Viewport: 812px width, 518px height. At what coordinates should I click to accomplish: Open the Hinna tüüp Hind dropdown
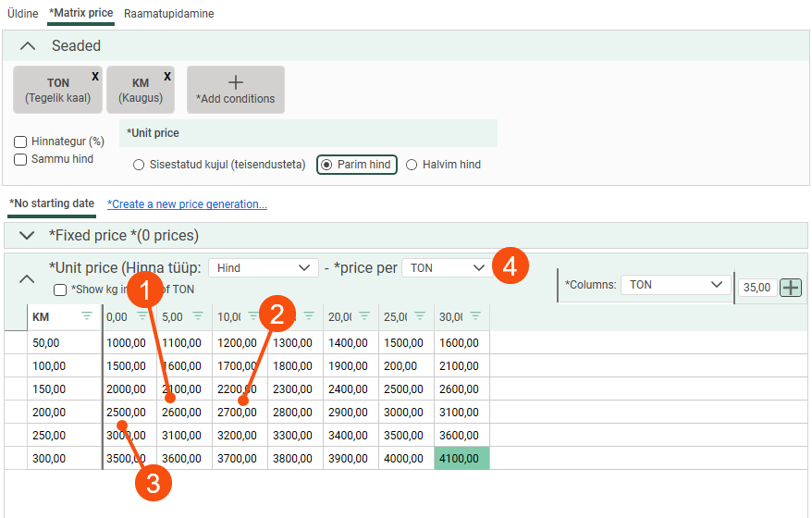tap(263, 267)
